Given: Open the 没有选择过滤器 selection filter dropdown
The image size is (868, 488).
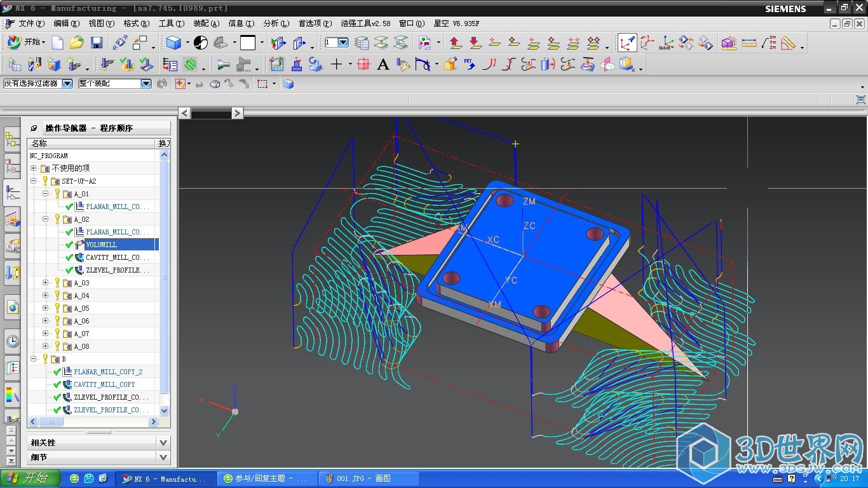Looking at the screenshot, I should point(67,83).
